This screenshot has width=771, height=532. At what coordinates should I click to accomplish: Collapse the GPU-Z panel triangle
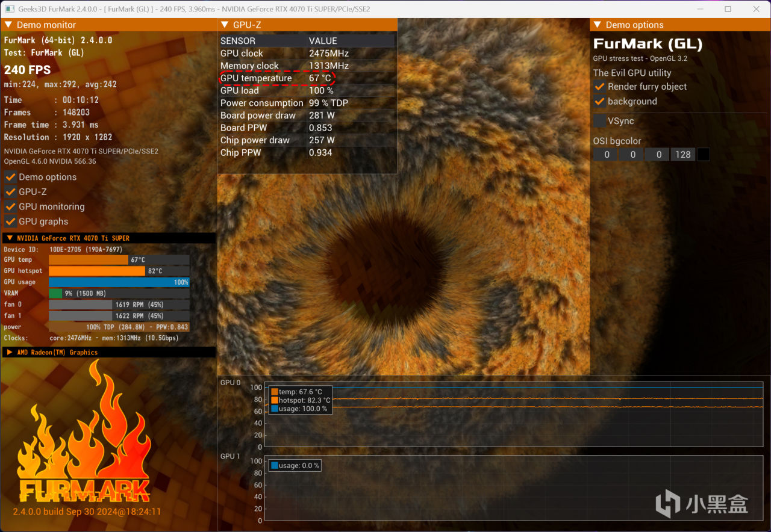tap(225, 25)
